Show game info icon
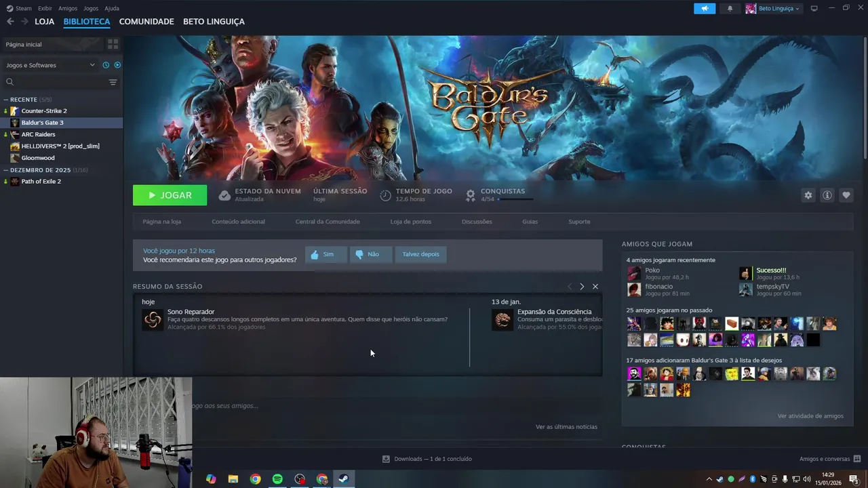The width and height of the screenshot is (868, 488). tap(827, 195)
